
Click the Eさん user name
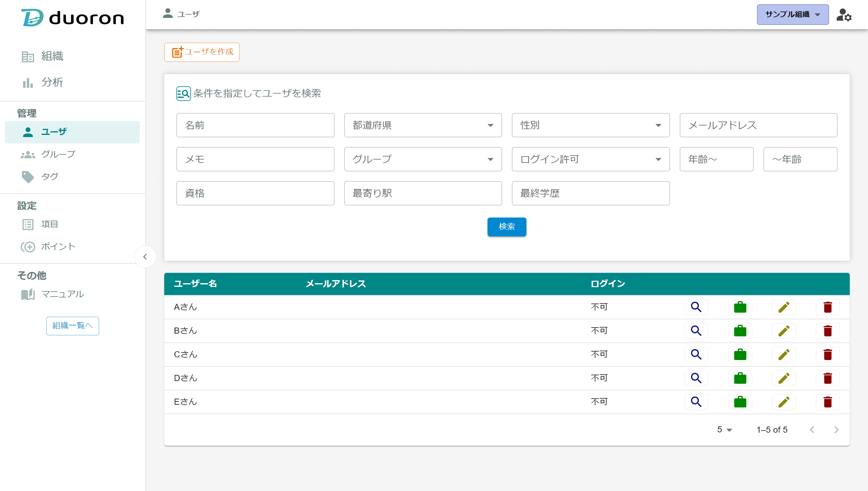coord(185,402)
